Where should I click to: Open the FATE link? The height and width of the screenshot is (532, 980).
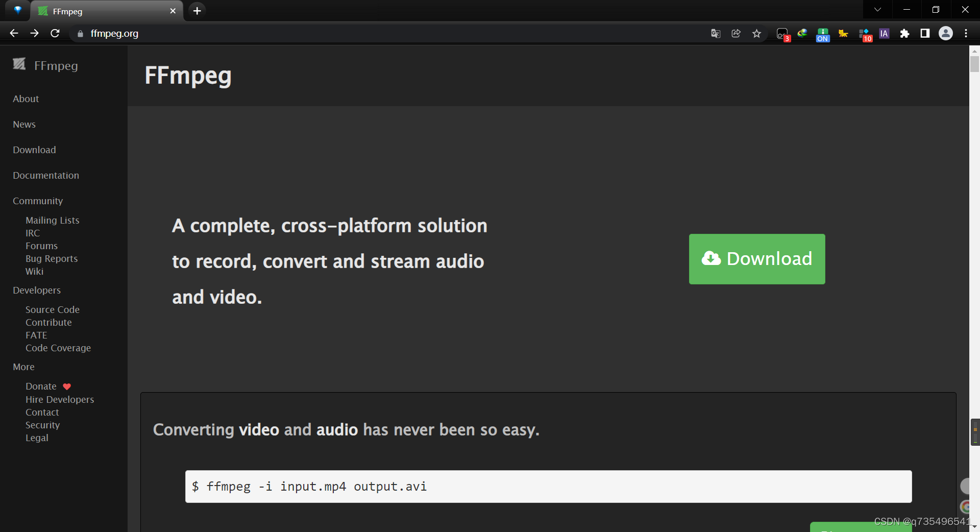(x=36, y=335)
